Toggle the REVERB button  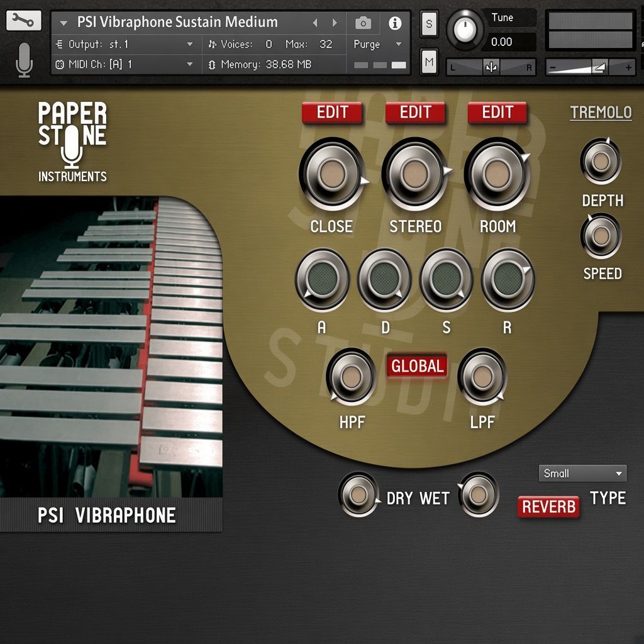pyautogui.click(x=548, y=506)
